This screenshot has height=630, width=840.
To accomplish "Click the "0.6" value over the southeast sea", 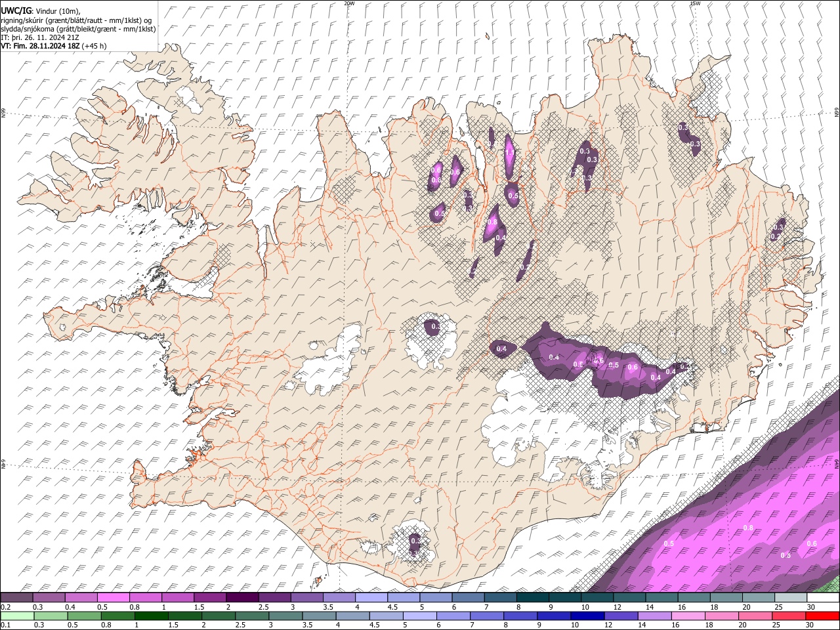I will (812, 544).
